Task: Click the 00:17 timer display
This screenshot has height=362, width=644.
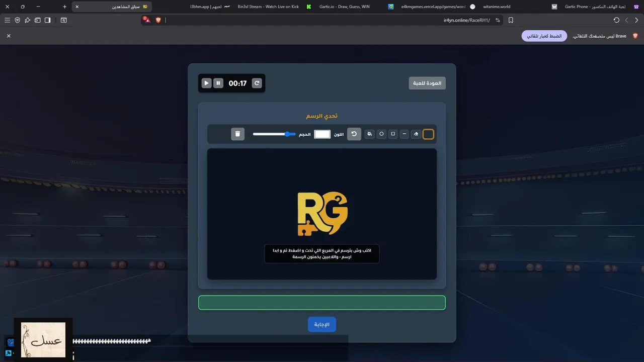Action: pyautogui.click(x=237, y=83)
